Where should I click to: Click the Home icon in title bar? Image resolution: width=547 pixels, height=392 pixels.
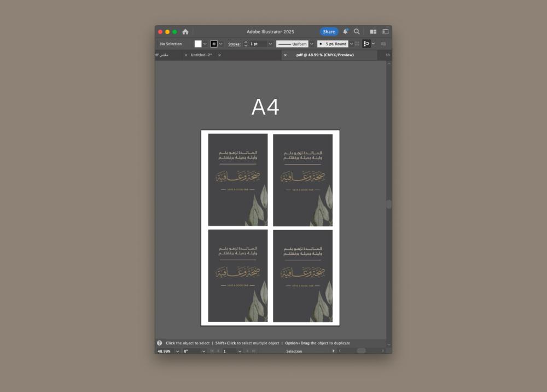tap(185, 32)
